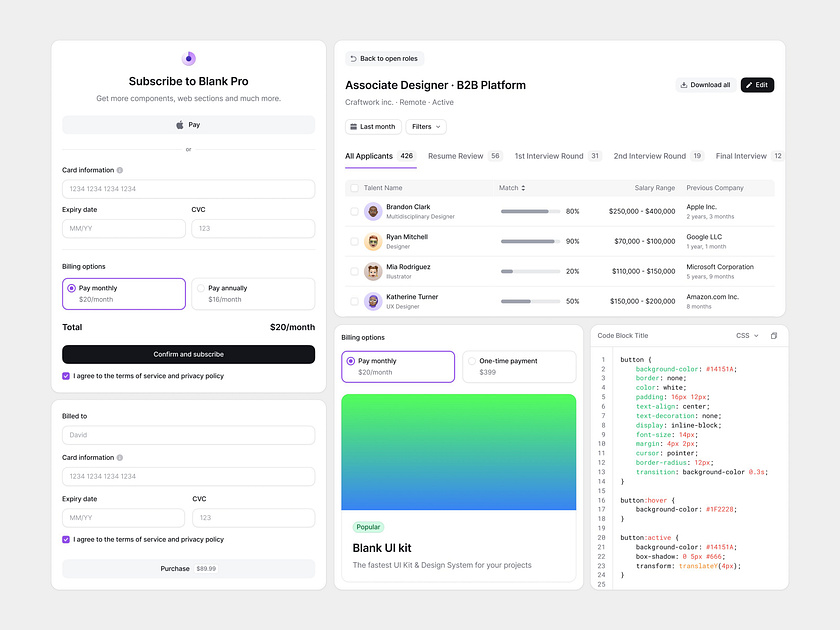Screen dimensions: 840x630
Task: Check Brandon Clark's row checkbox
Action: [353, 211]
